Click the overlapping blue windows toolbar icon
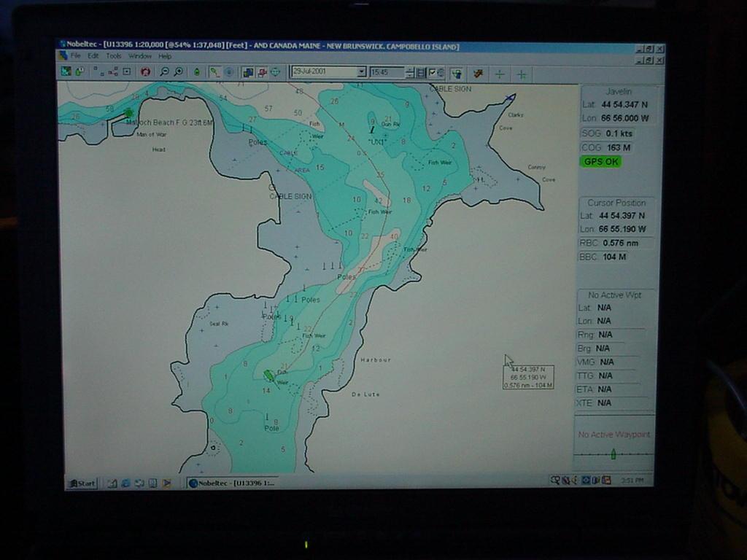Screen dimensions: 747x560 coord(247,72)
